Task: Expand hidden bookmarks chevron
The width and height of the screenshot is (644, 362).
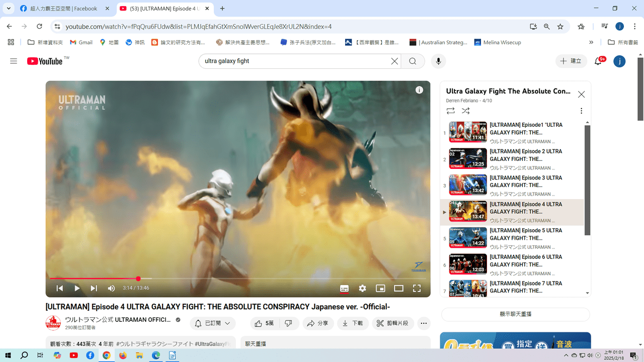Action: click(591, 42)
